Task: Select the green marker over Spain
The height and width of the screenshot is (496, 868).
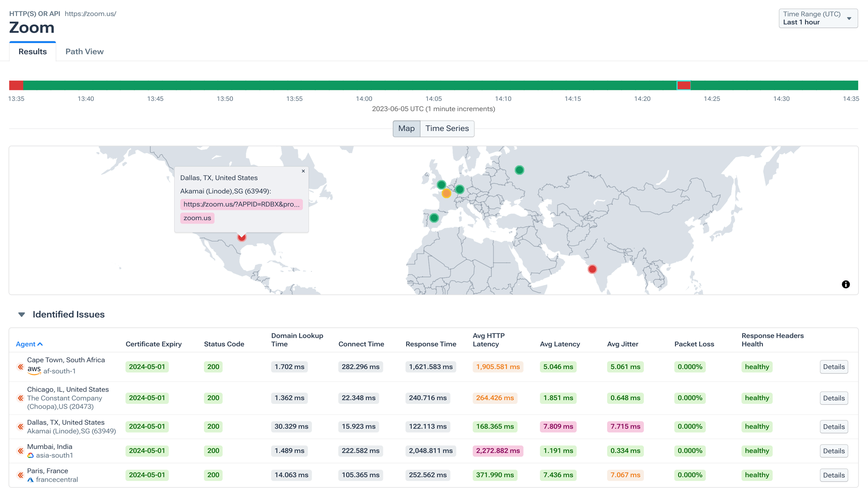Action: (434, 217)
